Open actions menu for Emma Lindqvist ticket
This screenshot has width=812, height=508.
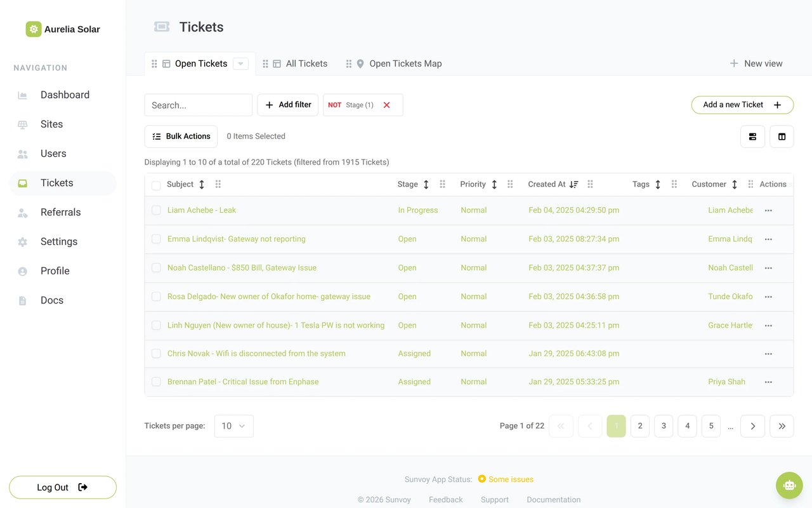(x=768, y=239)
